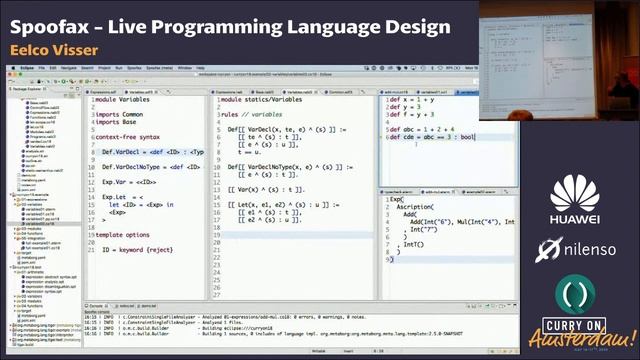The width and height of the screenshot is (640, 360).
Task: Collapse the 02-variables folder under curryon18.example
Action: click(x=15, y=204)
